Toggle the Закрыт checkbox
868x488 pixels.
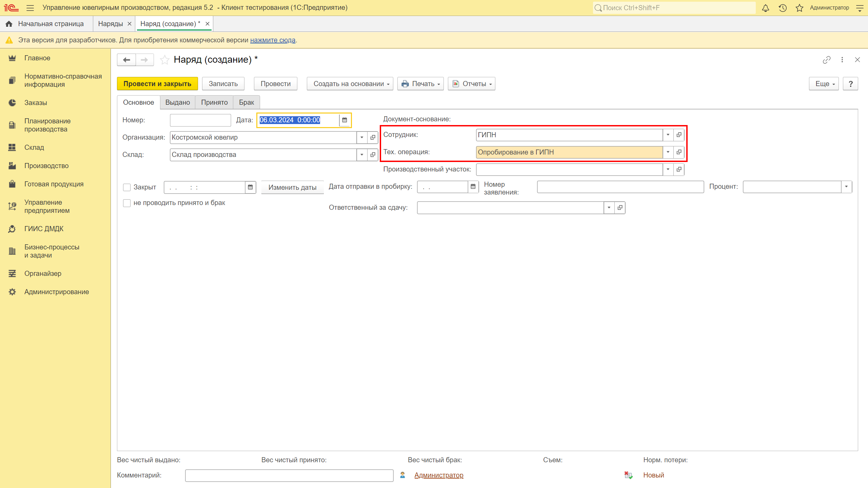pos(127,187)
